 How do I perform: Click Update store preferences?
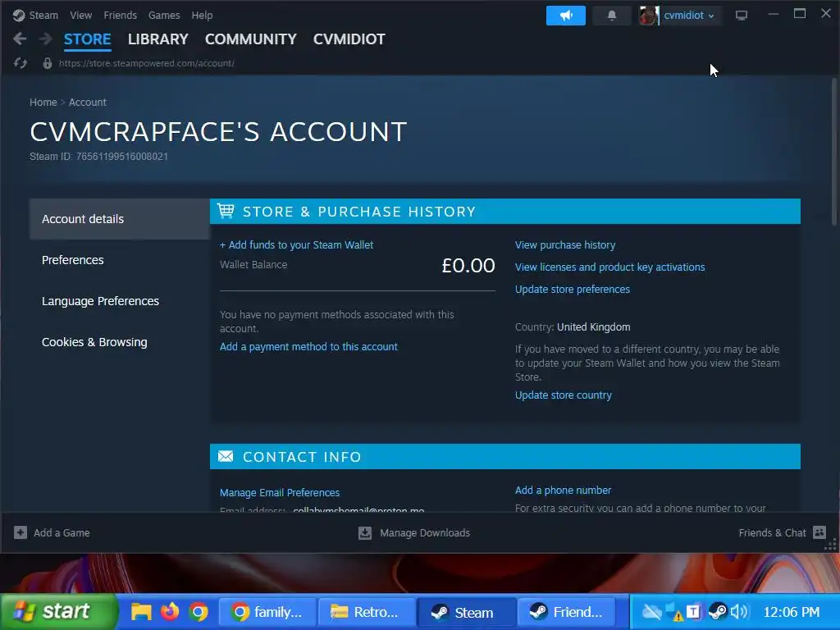coord(572,290)
